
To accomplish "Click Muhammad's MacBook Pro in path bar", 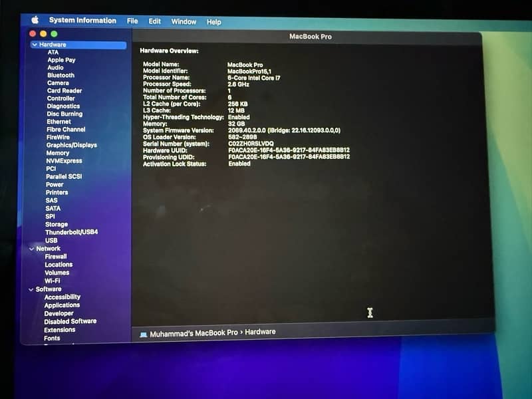I will coord(194,334).
